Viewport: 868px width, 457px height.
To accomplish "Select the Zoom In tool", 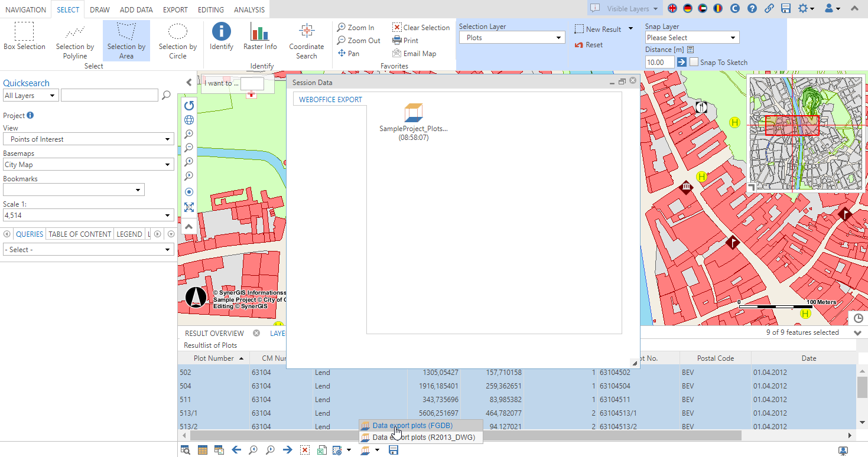I will [x=356, y=27].
